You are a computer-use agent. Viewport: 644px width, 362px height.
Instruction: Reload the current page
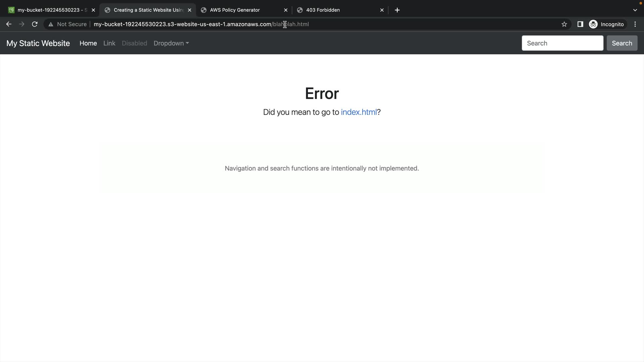[35, 24]
